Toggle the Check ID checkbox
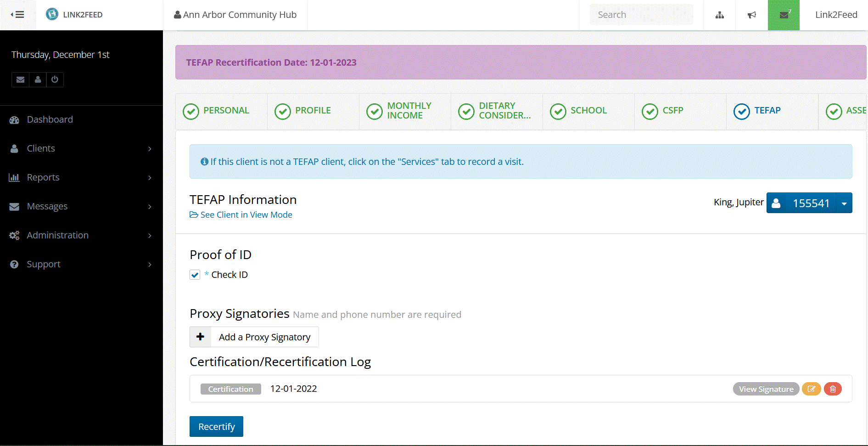The height and width of the screenshot is (446, 868). [195, 275]
